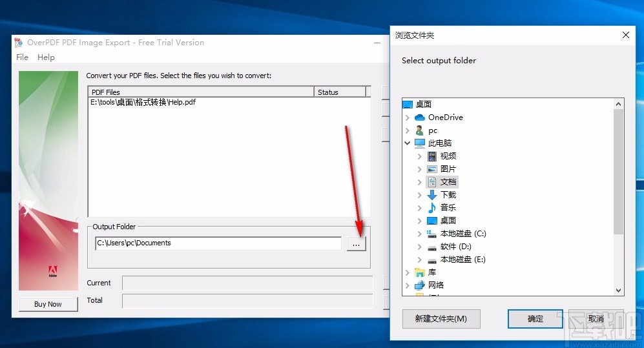
Task: Click the 图片 pictures folder icon
Action: (432, 169)
